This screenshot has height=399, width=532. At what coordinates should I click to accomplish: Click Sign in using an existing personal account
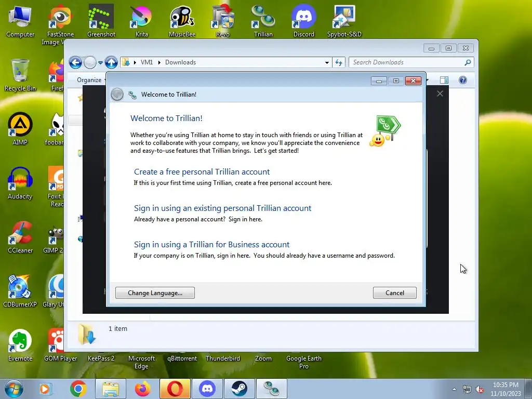(x=222, y=208)
